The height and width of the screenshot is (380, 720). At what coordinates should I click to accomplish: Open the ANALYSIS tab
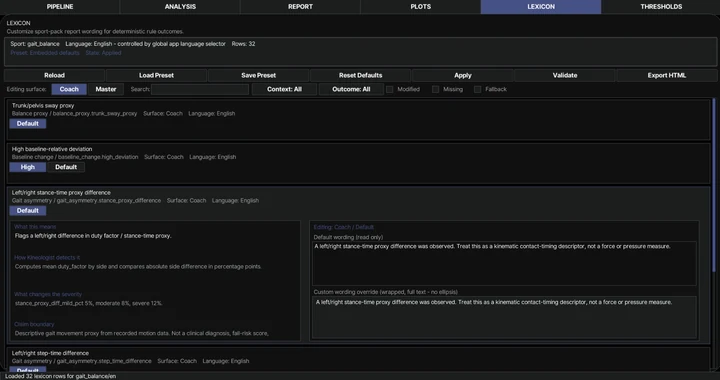point(180,6)
